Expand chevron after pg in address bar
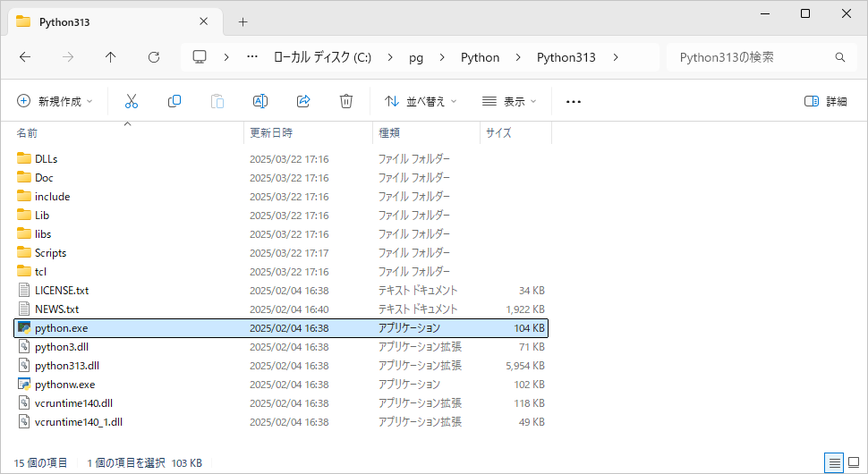The height and width of the screenshot is (474, 868). pos(442,57)
